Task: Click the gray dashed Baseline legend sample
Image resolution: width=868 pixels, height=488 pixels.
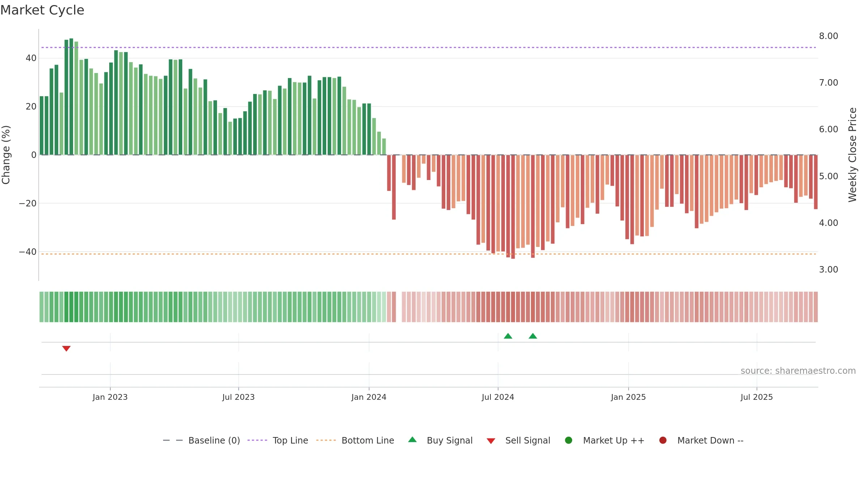Action: pos(173,440)
